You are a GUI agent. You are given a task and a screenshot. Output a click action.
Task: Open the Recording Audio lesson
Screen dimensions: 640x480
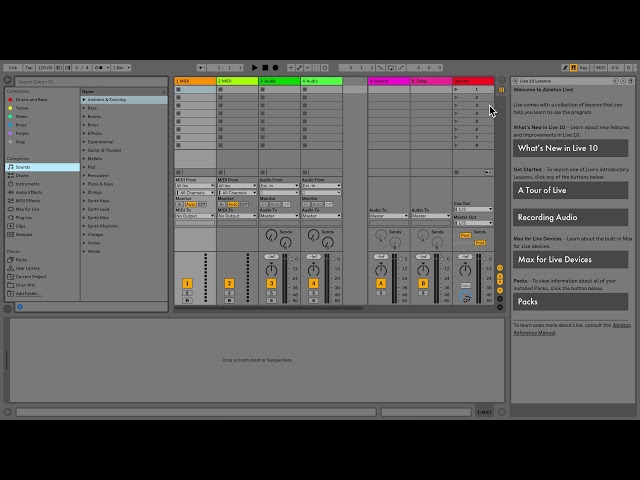tap(570, 217)
